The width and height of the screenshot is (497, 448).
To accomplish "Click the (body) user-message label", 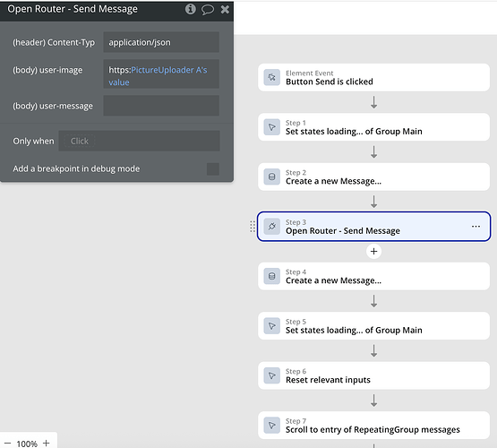I will (x=53, y=106).
